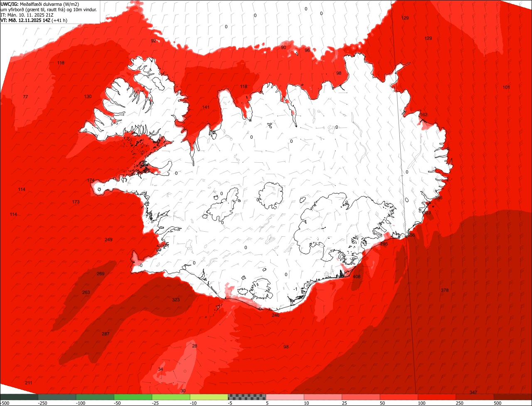Click the map value '-1' near the south coast
532x406 pixels.
pos(295,289)
